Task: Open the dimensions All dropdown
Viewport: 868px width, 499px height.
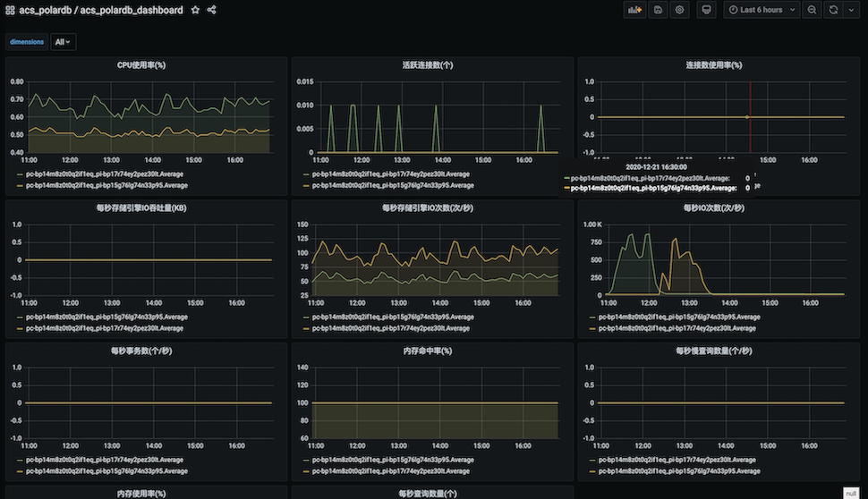Action: click(x=63, y=42)
